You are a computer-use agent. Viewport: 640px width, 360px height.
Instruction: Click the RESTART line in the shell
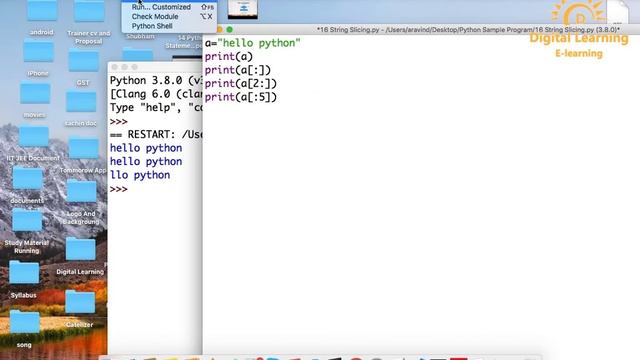coord(156,135)
